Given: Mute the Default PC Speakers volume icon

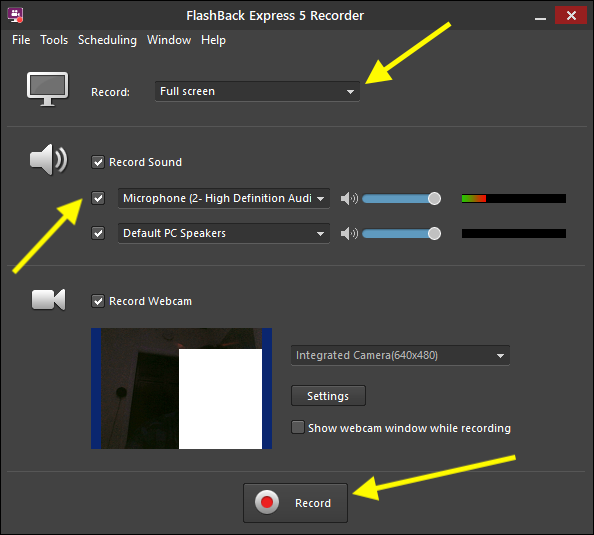Looking at the screenshot, I should coord(349,233).
